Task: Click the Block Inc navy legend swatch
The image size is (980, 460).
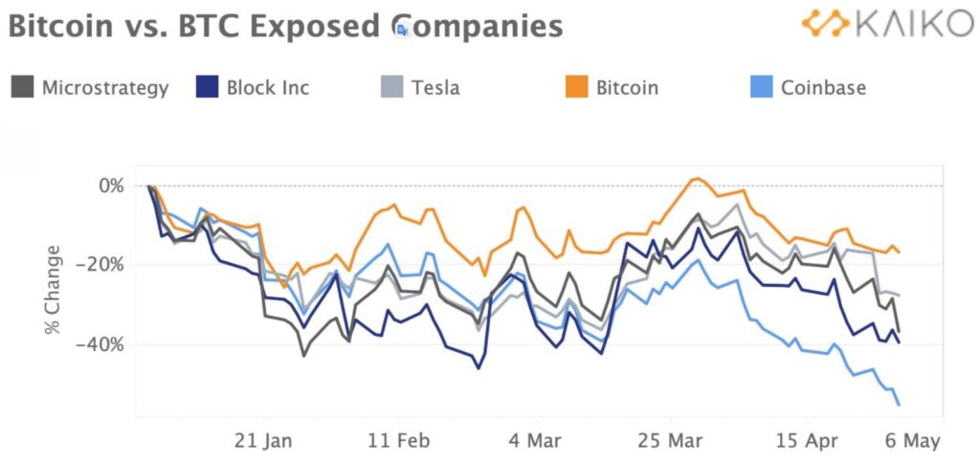Action: pos(207,87)
